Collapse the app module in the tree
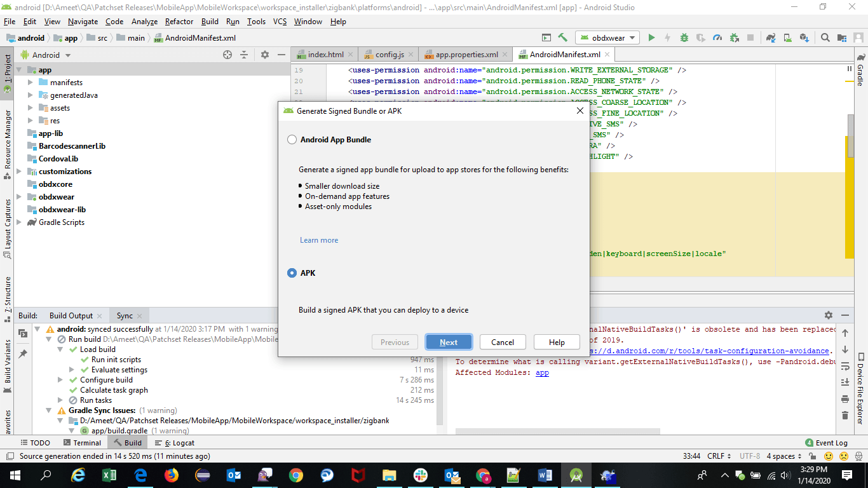868x488 pixels. pyautogui.click(x=19, y=70)
